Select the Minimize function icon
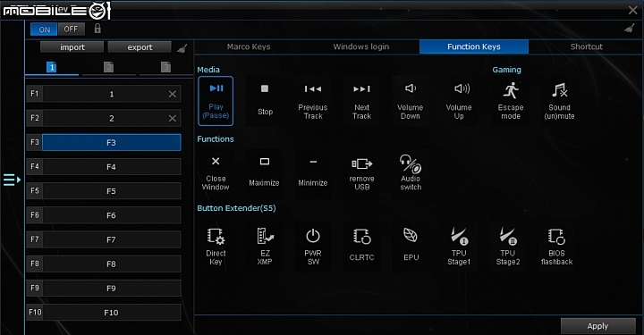The image size is (644, 335). [313, 173]
